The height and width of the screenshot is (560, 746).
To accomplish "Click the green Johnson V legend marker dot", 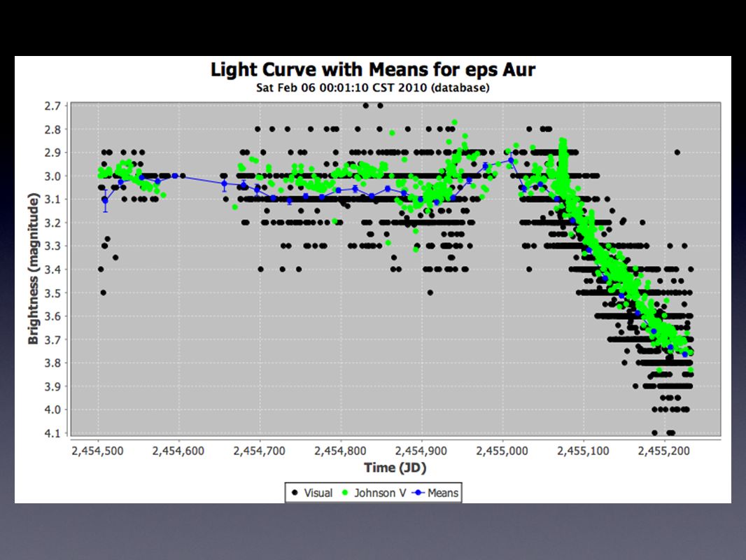I will coord(346,493).
